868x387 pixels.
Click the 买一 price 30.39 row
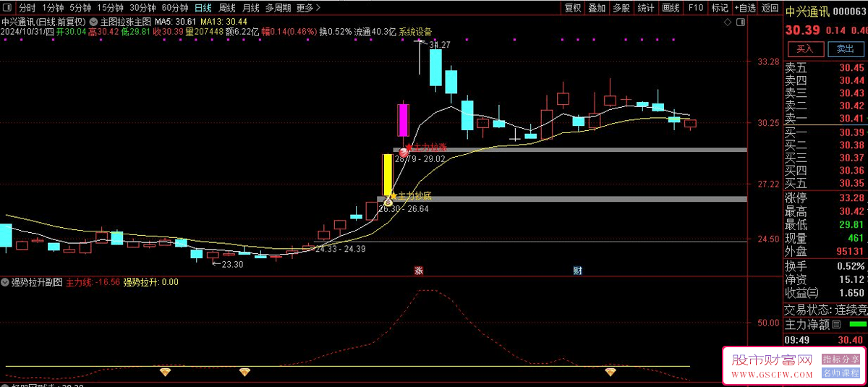coord(826,132)
